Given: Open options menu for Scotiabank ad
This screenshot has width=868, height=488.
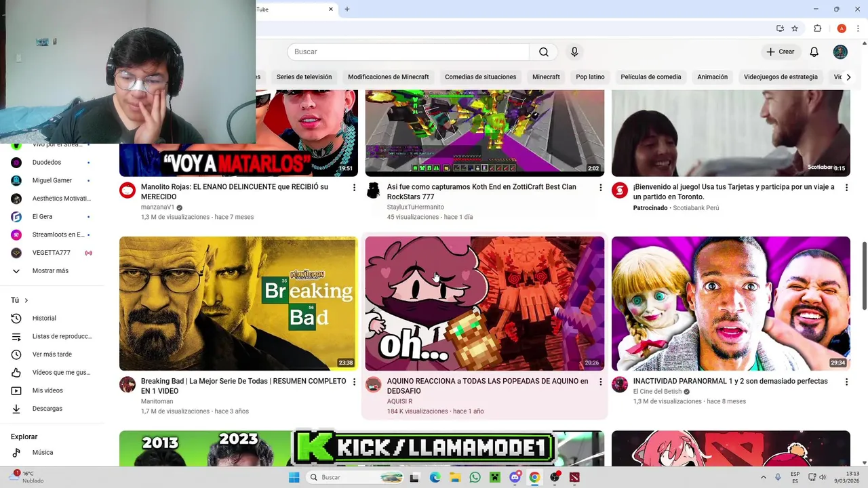Looking at the screenshot, I should (x=846, y=187).
